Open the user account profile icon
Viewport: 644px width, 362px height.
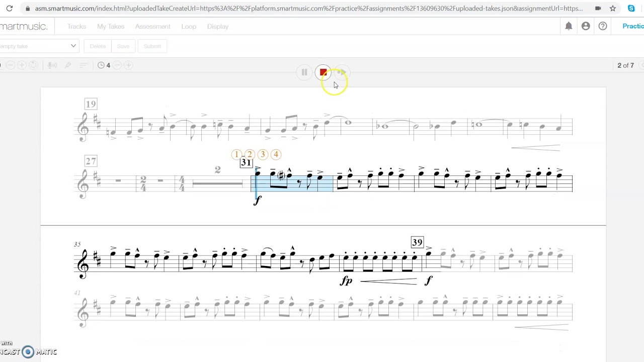586,26
